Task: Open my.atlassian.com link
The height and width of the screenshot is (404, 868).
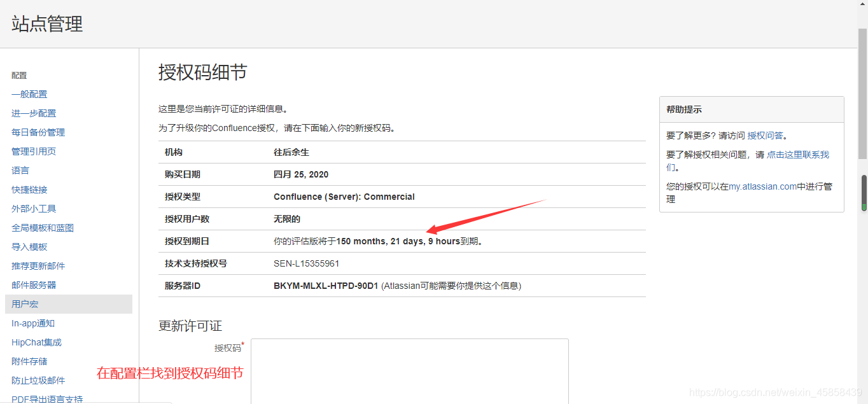Action: [763, 186]
